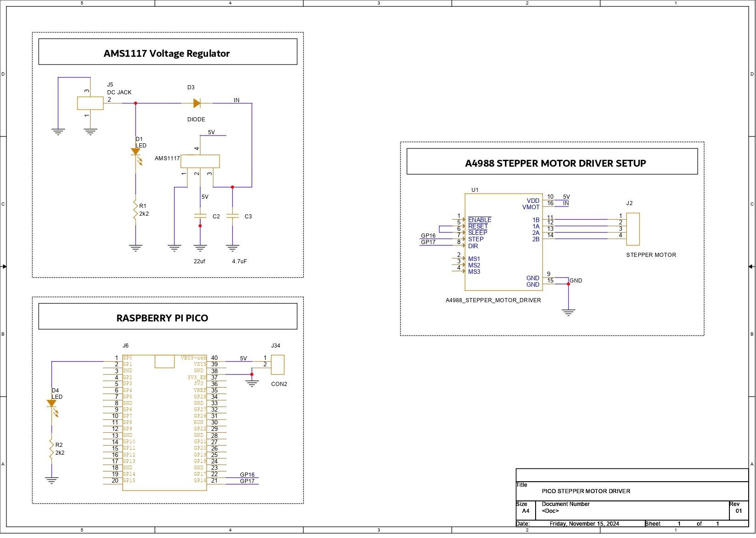Click the VMOT pin label on U1

click(531, 207)
